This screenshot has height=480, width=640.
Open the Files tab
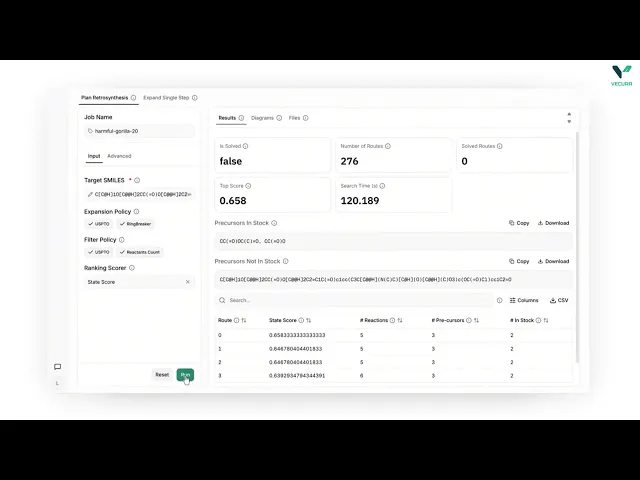click(294, 118)
